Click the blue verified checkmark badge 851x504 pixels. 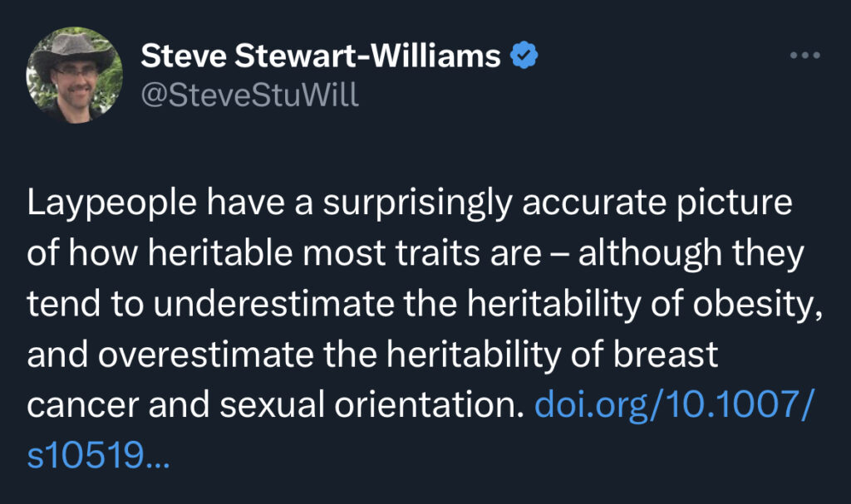[x=524, y=56]
